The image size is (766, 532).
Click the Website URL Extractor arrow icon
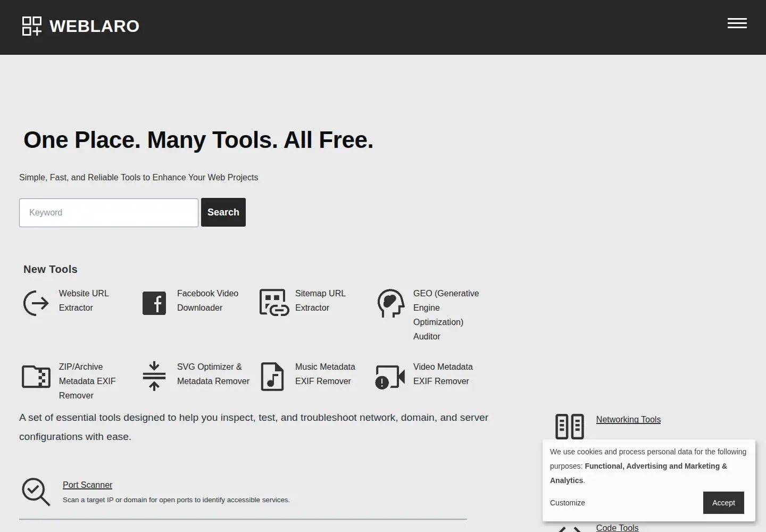(36, 303)
